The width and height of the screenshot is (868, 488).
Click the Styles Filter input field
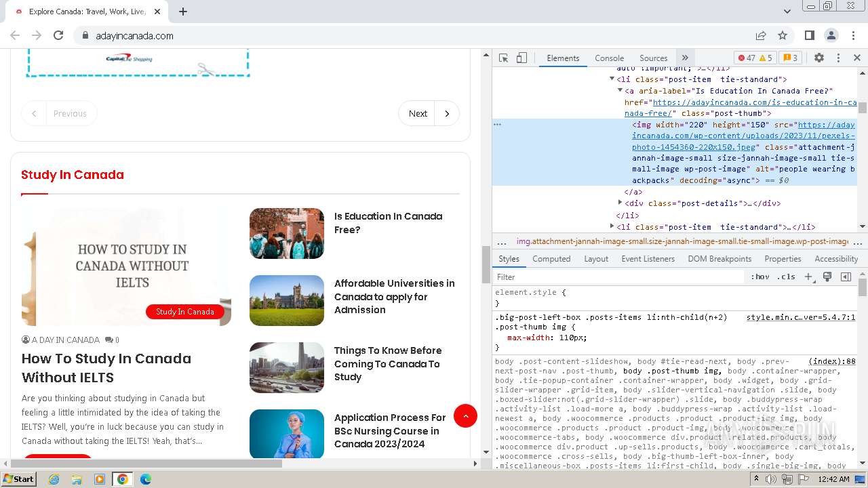[618, 277]
